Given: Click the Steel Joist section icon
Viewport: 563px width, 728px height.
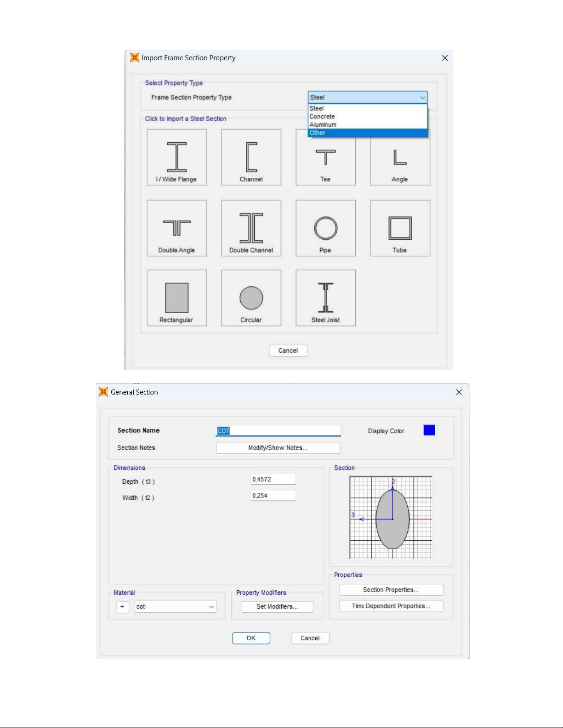Looking at the screenshot, I should click(x=325, y=298).
